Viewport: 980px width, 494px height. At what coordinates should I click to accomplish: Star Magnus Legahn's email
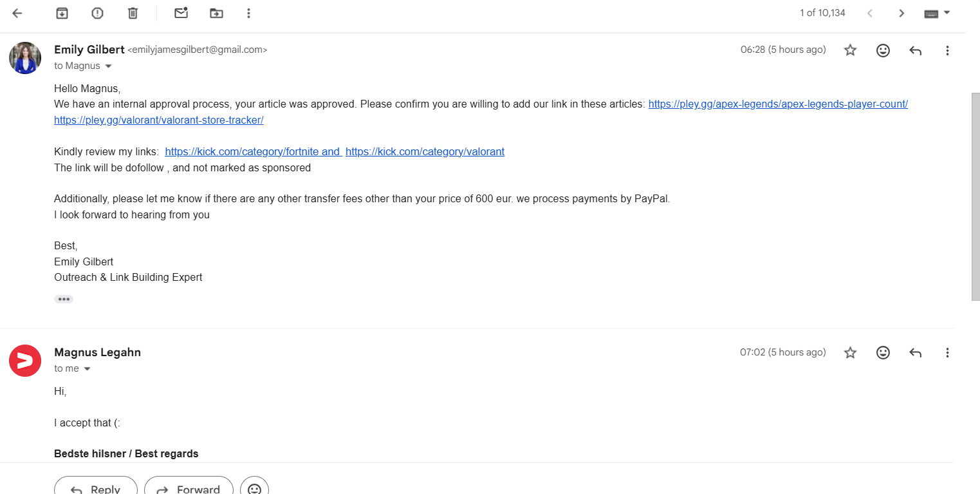tap(850, 352)
